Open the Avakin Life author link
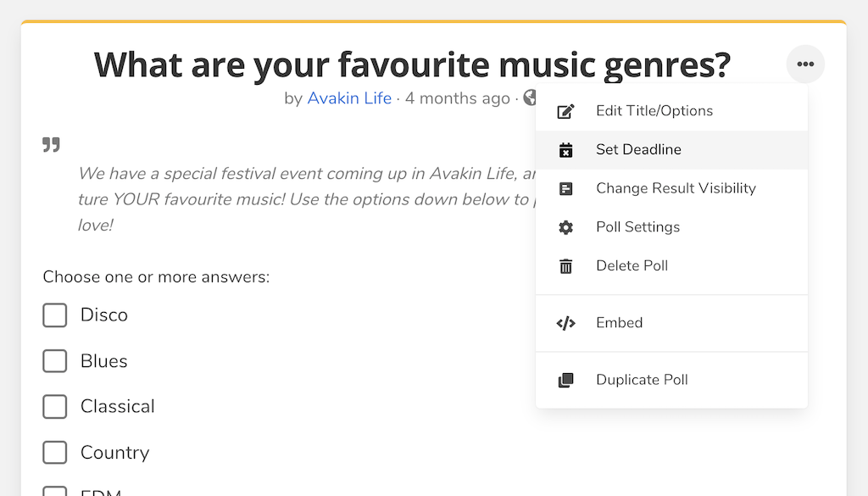868x496 pixels. [x=349, y=98]
